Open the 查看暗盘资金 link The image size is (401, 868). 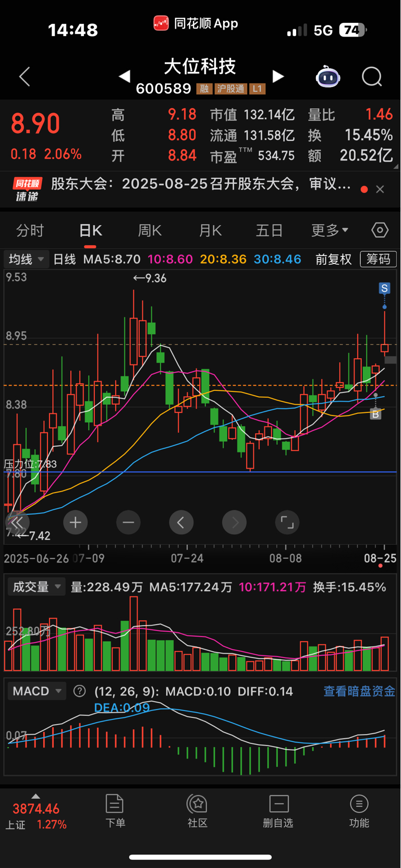pyautogui.click(x=359, y=691)
